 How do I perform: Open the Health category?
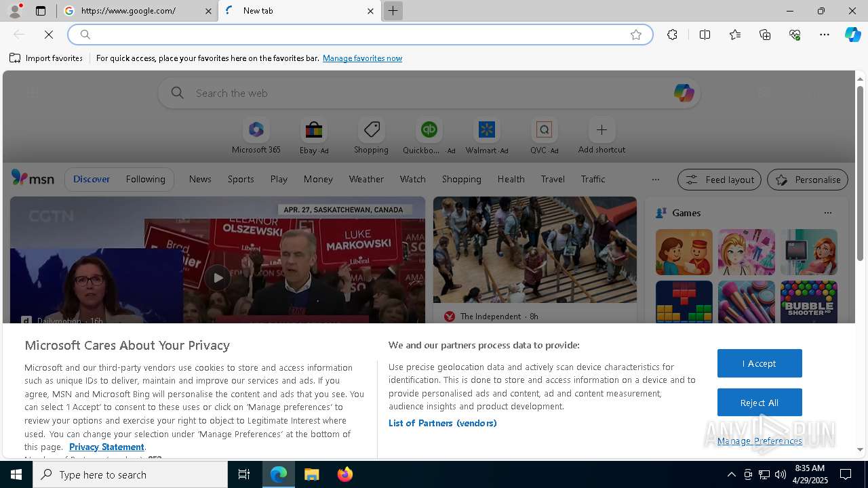(511, 179)
